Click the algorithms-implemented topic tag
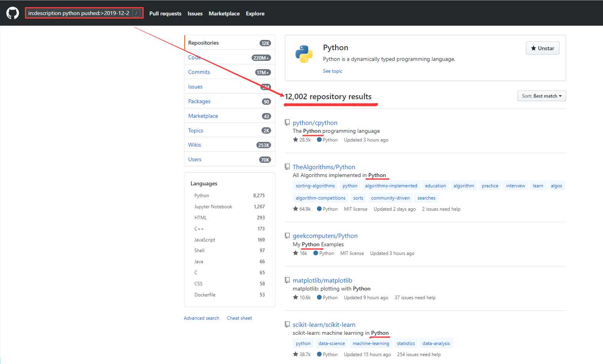 point(391,186)
